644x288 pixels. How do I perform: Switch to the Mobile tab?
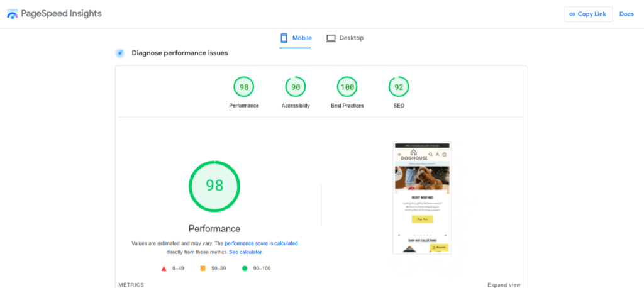click(296, 38)
